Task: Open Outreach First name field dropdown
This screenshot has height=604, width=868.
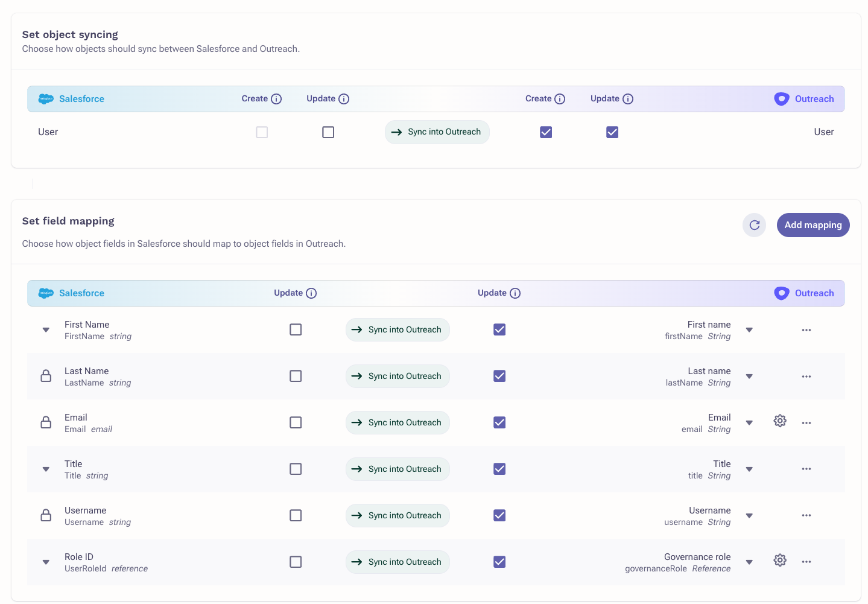Action: (749, 330)
